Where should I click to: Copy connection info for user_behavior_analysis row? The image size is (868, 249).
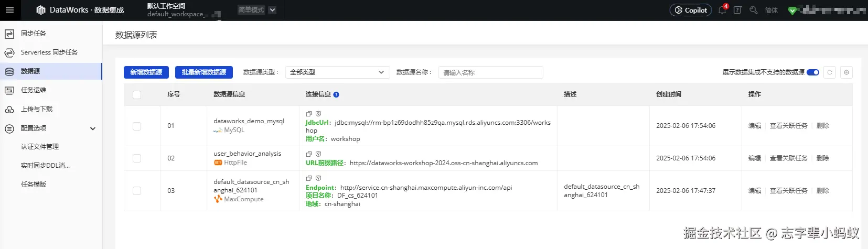point(309,154)
